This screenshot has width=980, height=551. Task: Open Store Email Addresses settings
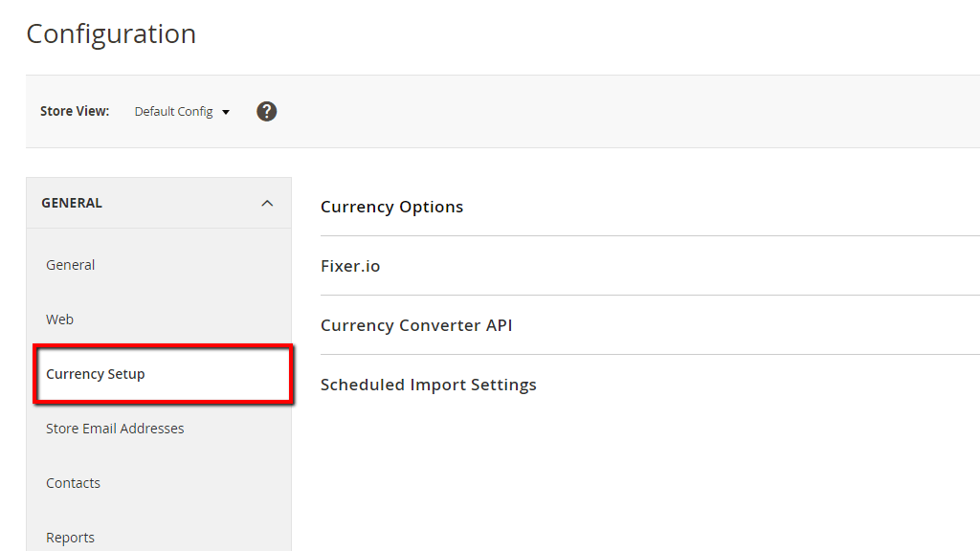(x=115, y=429)
